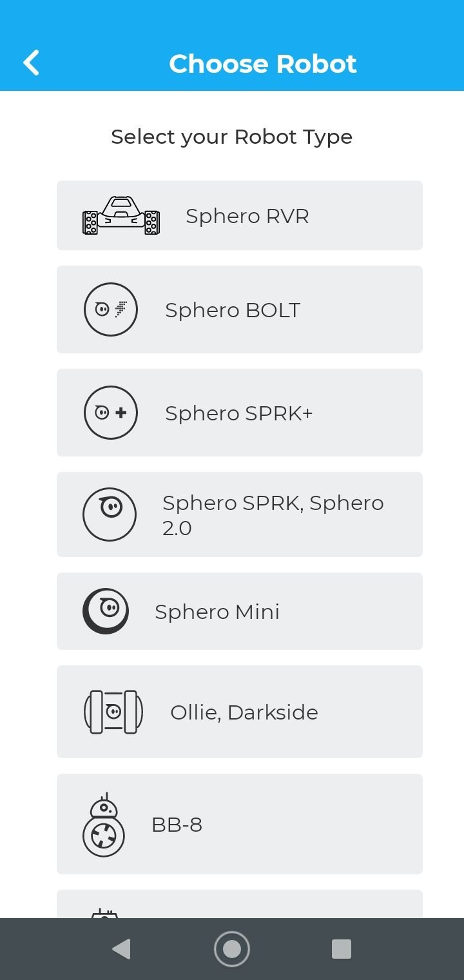Tap the Sphero BOLT ball icon

point(111,309)
